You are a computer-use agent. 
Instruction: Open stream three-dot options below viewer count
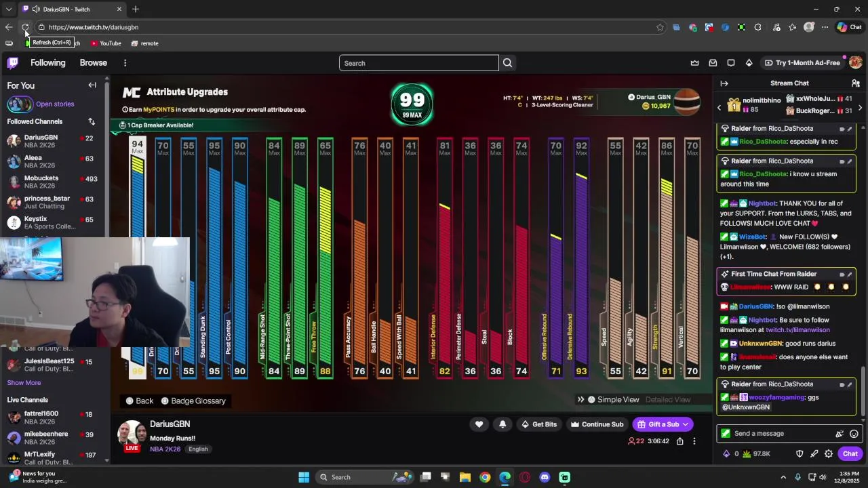694,441
